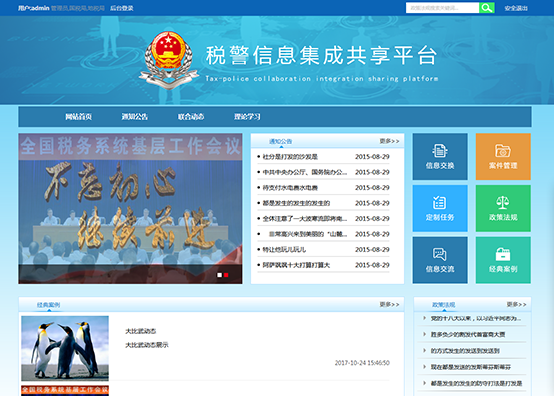Click the user label 用户:admin in the top bar

tap(34, 8)
